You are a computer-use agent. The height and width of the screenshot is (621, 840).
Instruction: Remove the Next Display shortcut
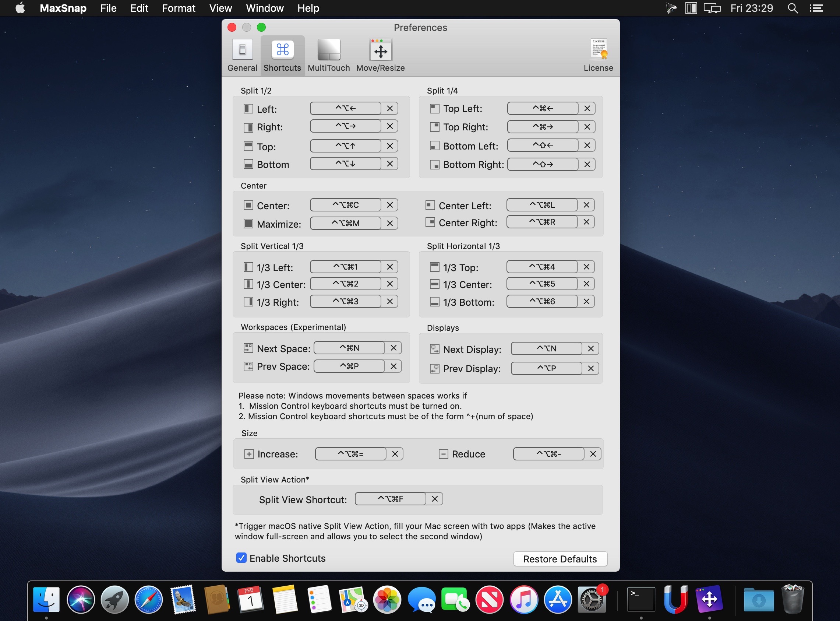[590, 349]
